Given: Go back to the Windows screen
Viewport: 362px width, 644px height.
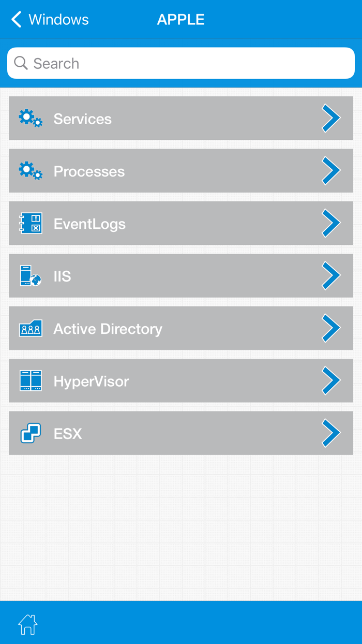Looking at the screenshot, I should point(49,19).
